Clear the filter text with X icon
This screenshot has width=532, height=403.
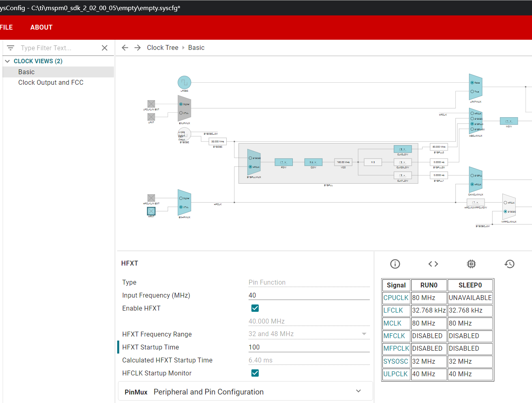[105, 48]
